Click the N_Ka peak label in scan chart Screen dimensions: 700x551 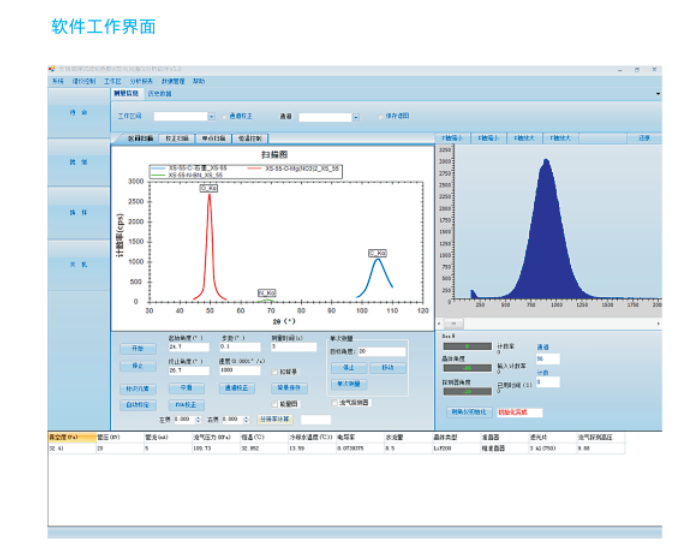pos(267,293)
